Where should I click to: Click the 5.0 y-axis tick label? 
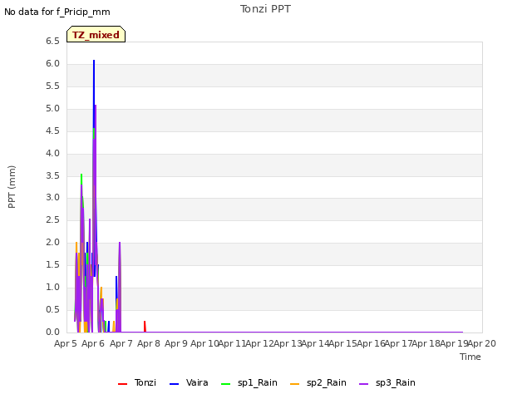point(52,108)
